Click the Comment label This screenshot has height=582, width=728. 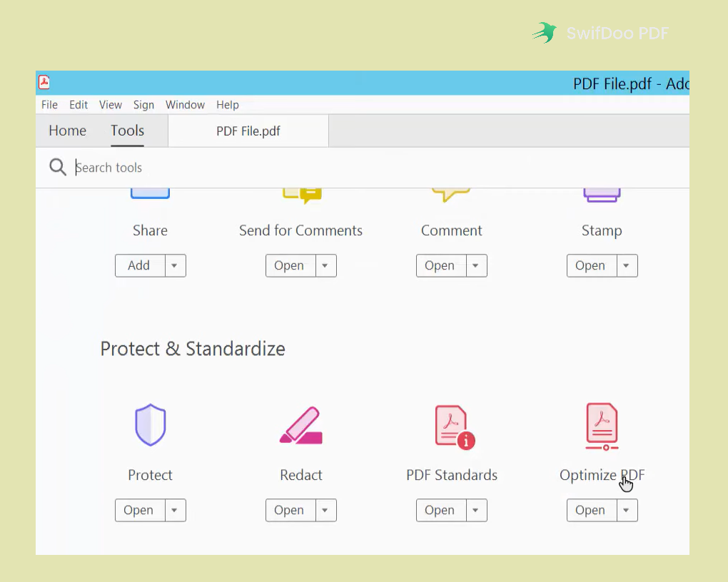click(x=451, y=230)
